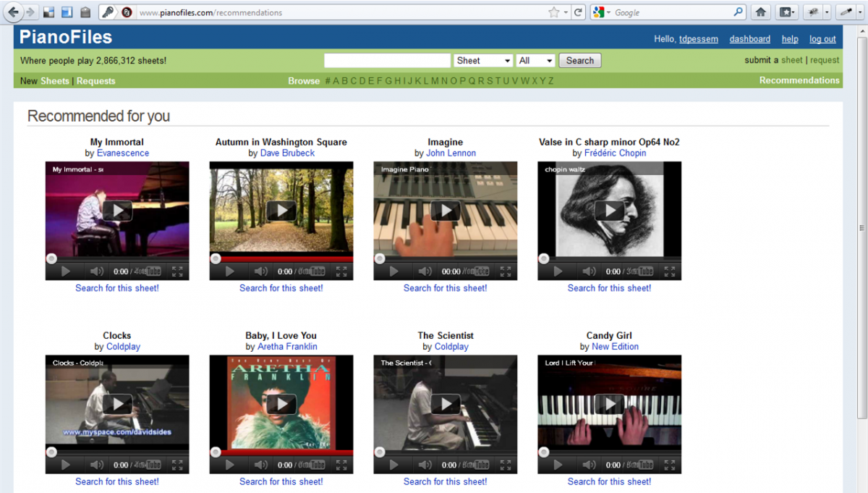This screenshot has width=868, height=493.
Task: Click the Search button
Action: click(x=580, y=61)
